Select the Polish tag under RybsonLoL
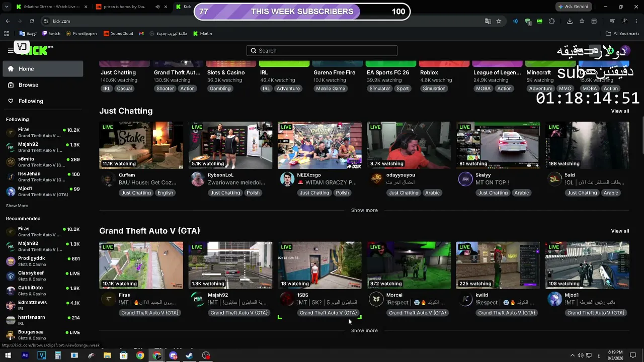 click(253, 193)
